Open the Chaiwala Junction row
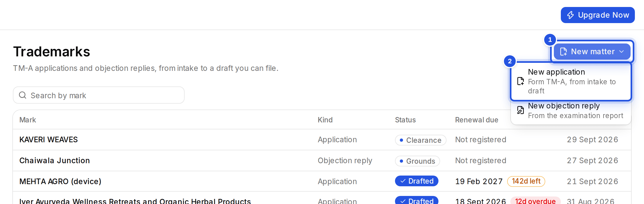Viewport: 644px width, 204px height. coord(322,161)
